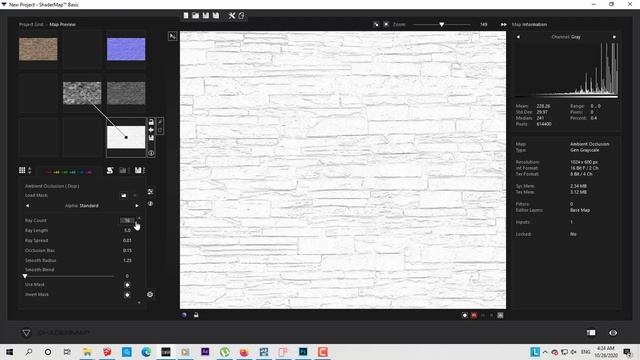The image size is (640, 360).
Task: Open Microsoft Edge from the taskbar
Action: (146, 352)
